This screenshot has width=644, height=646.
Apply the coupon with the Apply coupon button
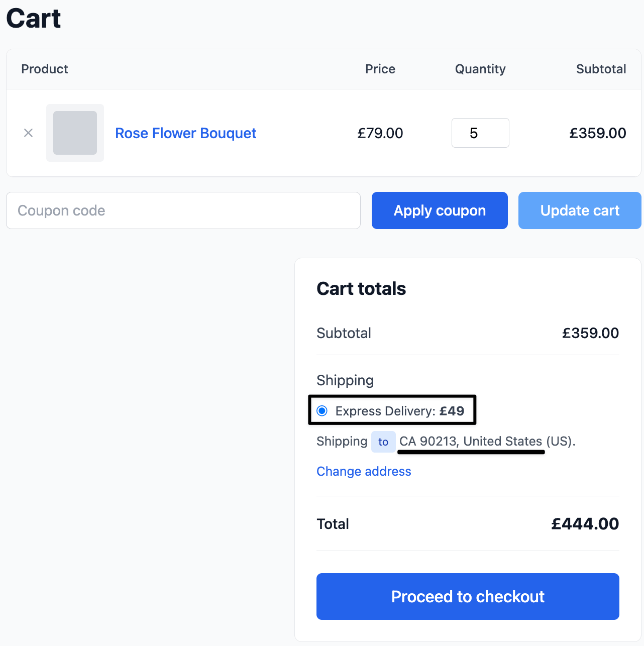click(440, 210)
